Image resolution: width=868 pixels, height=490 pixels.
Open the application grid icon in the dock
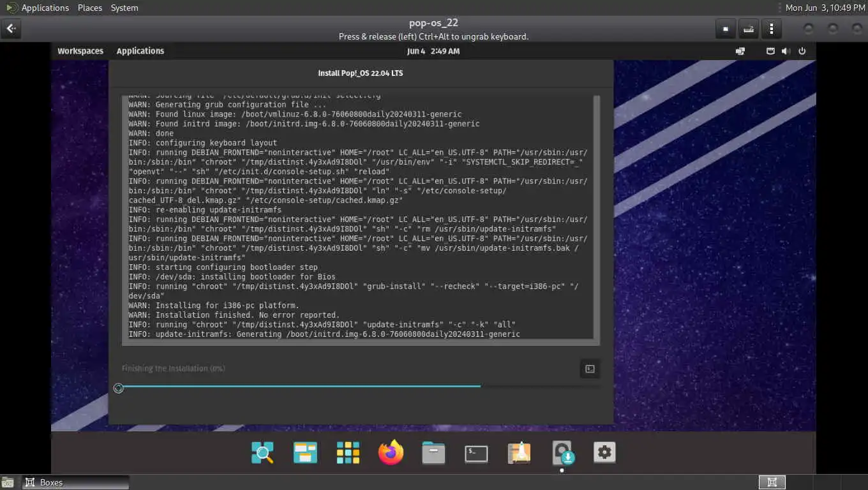tap(348, 453)
